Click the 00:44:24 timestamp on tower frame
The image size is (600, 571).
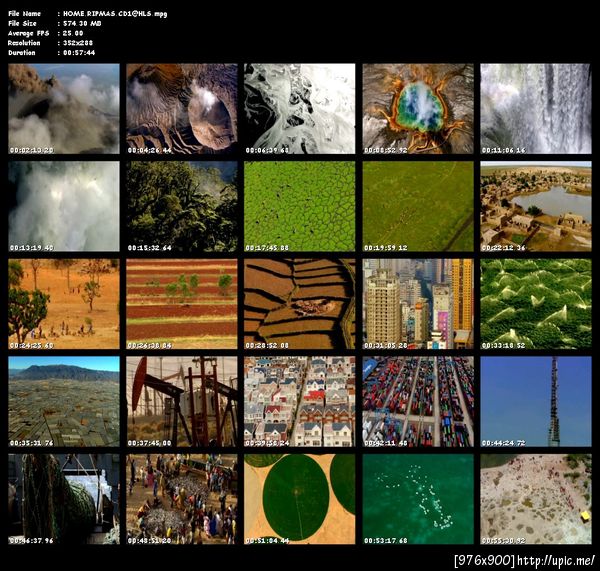504,443
